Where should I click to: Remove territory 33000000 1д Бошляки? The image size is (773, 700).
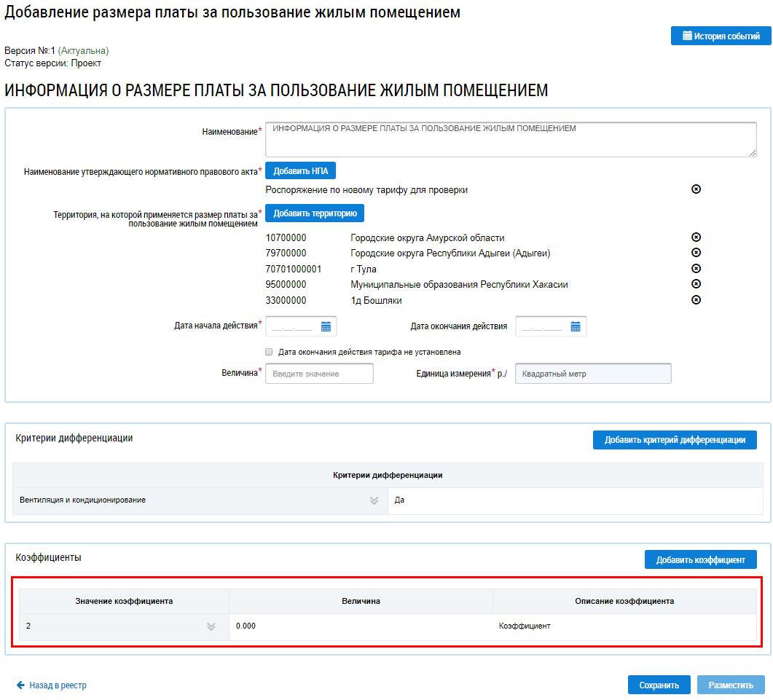click(696, 299)
